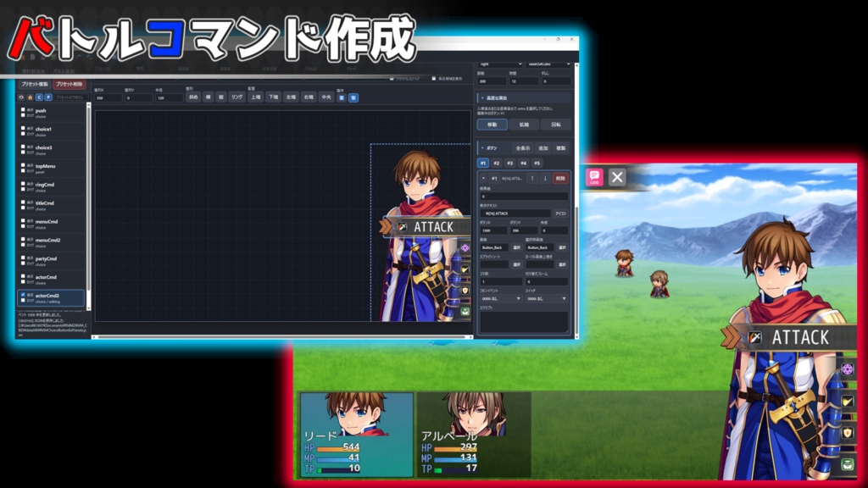The height and width of the screenshot is (488, 868).
Task: Select the 回転 effect tab
Action: coord(556,125)
